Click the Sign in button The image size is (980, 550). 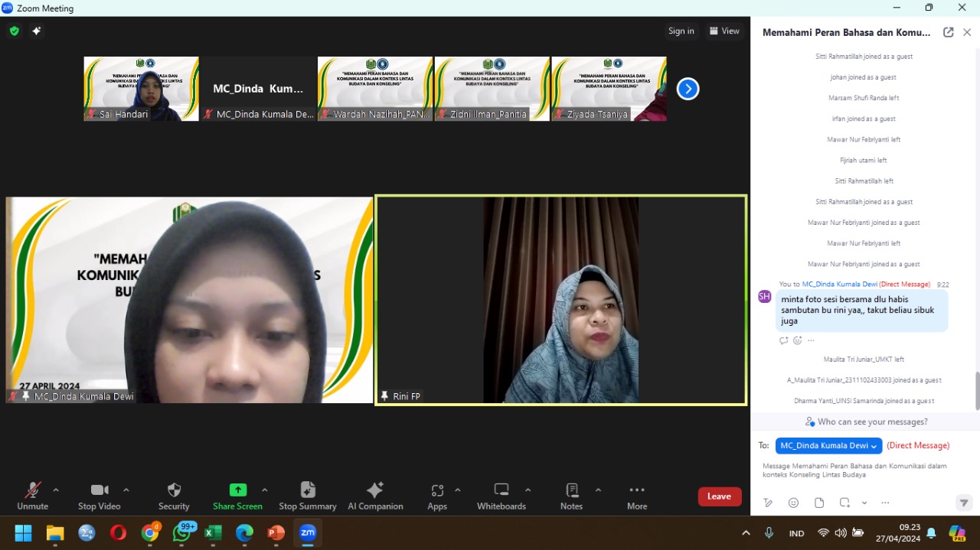point(681,31)
